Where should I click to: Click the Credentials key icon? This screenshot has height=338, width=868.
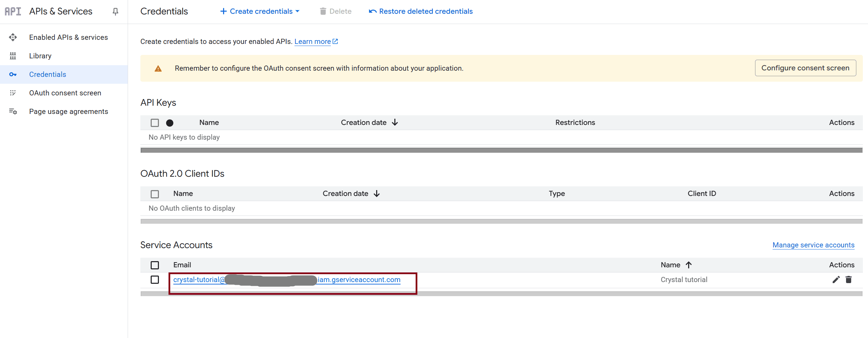(13, 74)
